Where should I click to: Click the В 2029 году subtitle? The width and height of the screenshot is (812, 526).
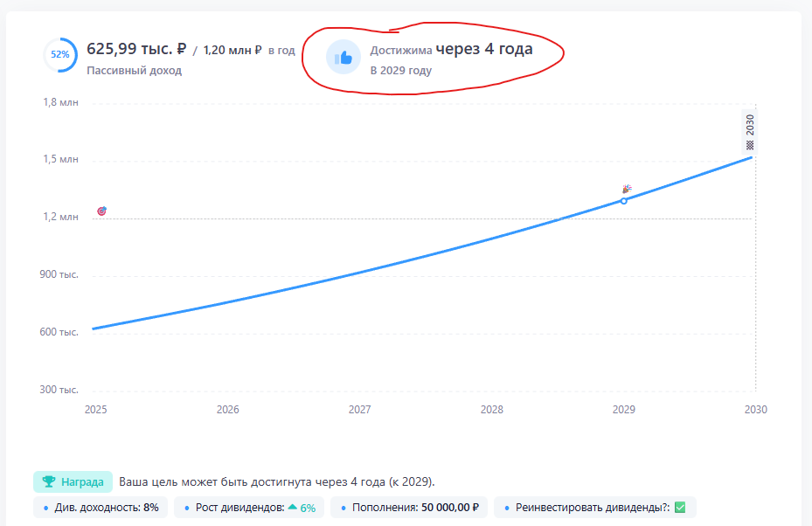[x=401, y=71]
